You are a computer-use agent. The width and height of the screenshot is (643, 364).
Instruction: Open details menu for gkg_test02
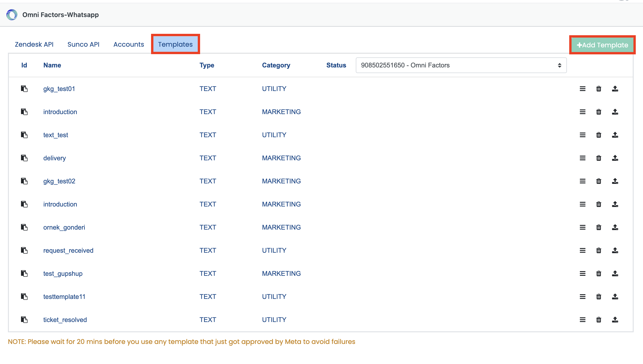(x=583, y=181)
